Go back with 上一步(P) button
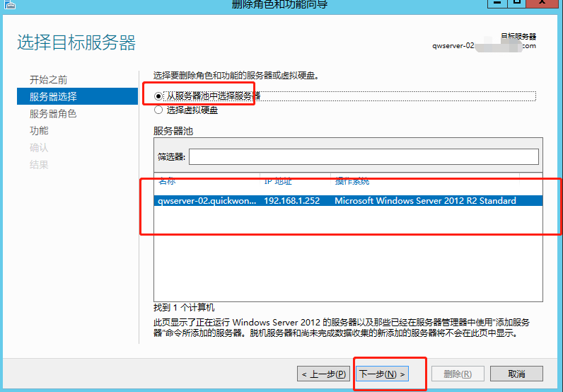The height and width of the screenshot is (392, 563). pos(323,374)
